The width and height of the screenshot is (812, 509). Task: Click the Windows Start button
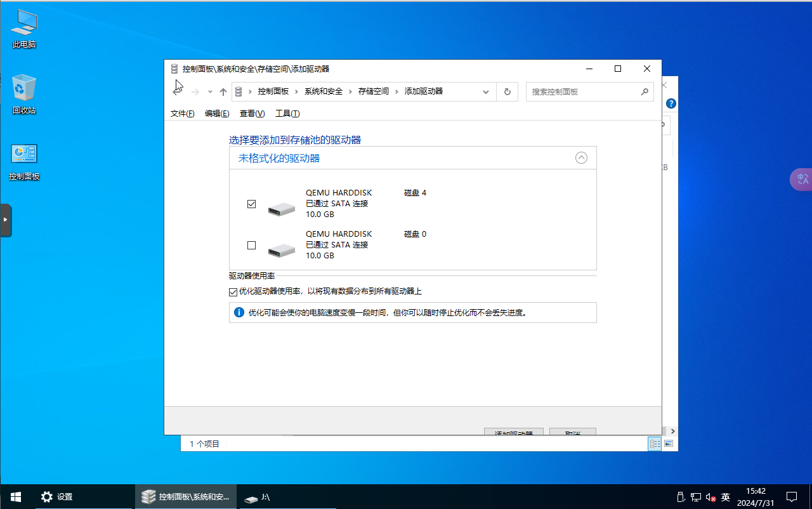16,496
